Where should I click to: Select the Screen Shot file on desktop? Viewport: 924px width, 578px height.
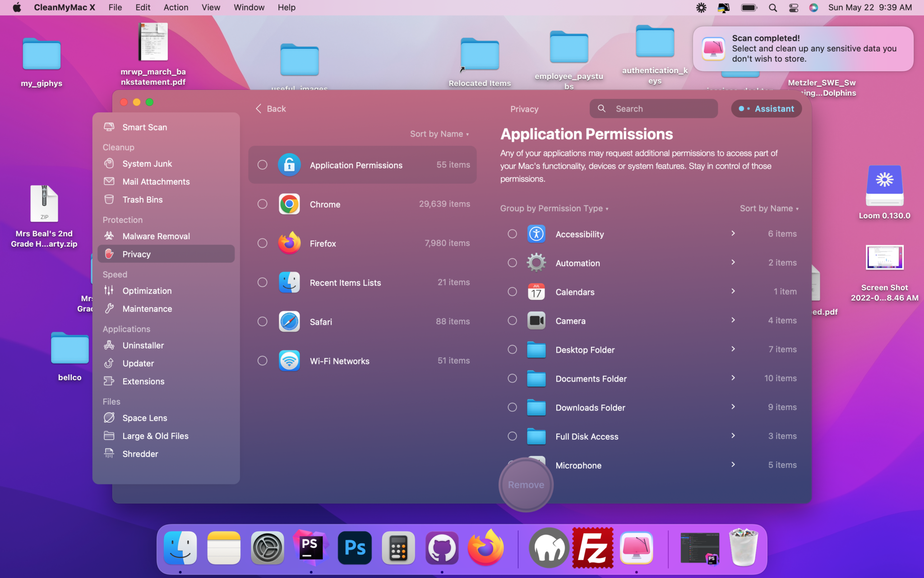click(x=884, y=274)
